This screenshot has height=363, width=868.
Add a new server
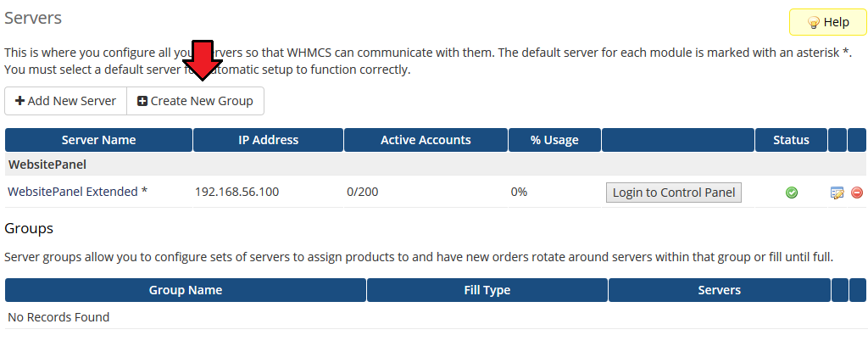pos(65,101)
